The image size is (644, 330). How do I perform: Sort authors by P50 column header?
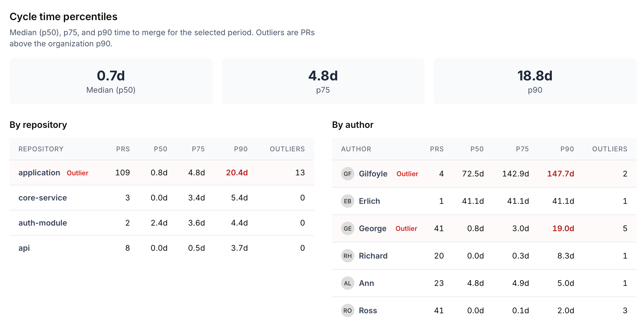[x=477, y=149]
